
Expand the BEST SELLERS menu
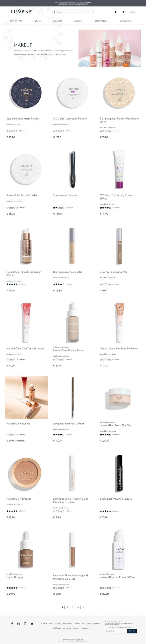point(16,21)
